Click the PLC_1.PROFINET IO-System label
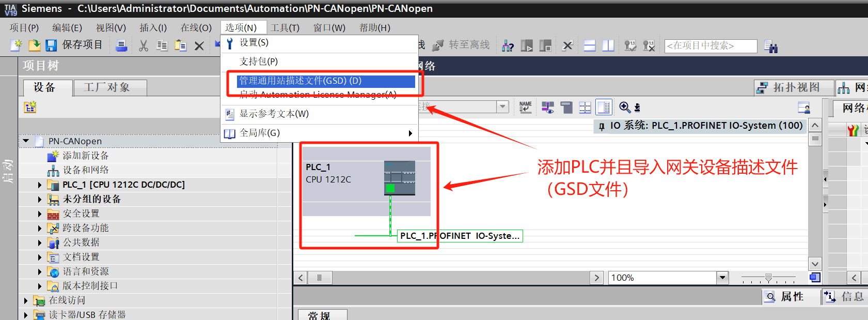This screenshot has height=320, width=868. click(460, 236)
